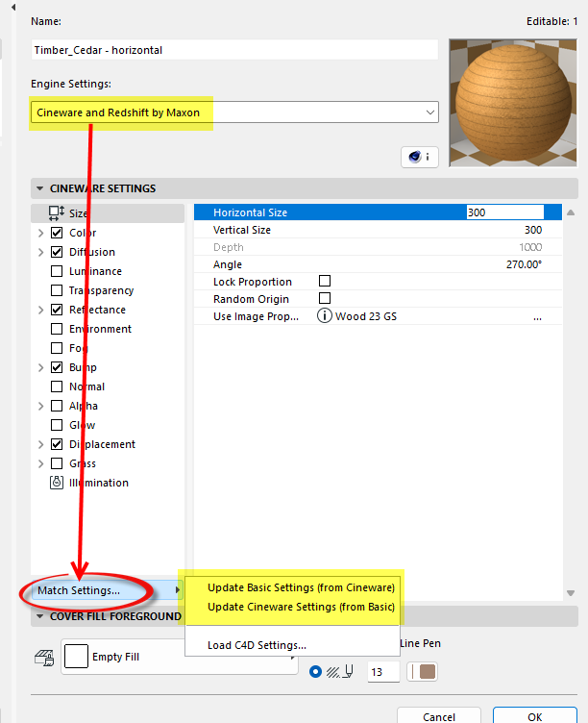This screenshot has width=588, height=723.
Task: Open the Empty Fill type dropdown
Action: [x=180, y=657]
